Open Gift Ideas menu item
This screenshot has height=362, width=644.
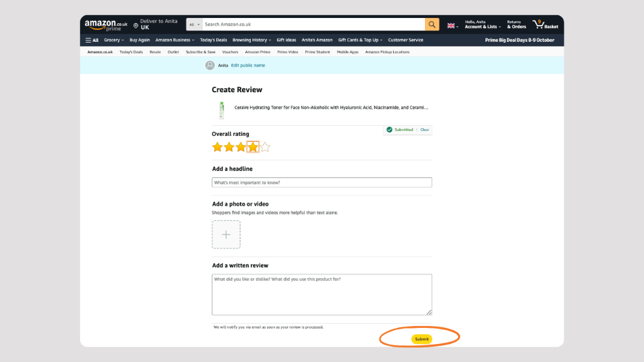(x=286, y=40)
